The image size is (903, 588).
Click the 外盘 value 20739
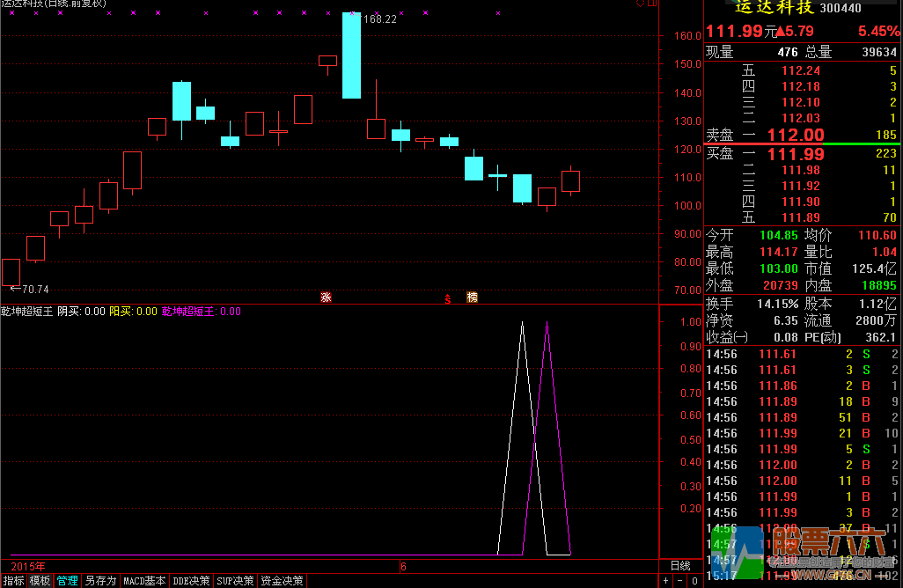coord(781,285)
